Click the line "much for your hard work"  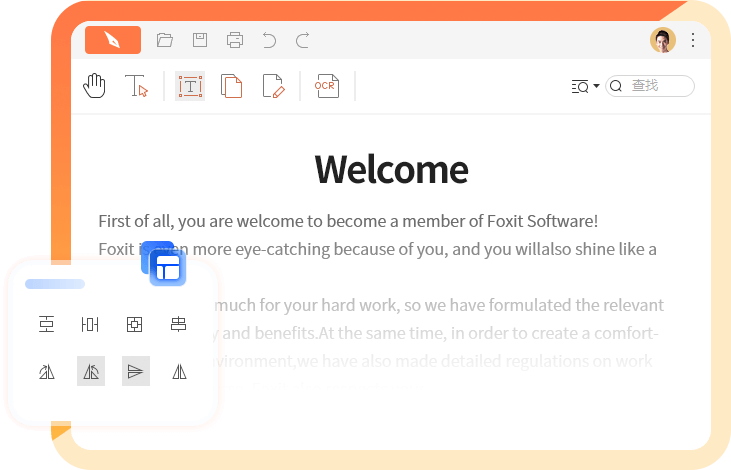point(439,305)
